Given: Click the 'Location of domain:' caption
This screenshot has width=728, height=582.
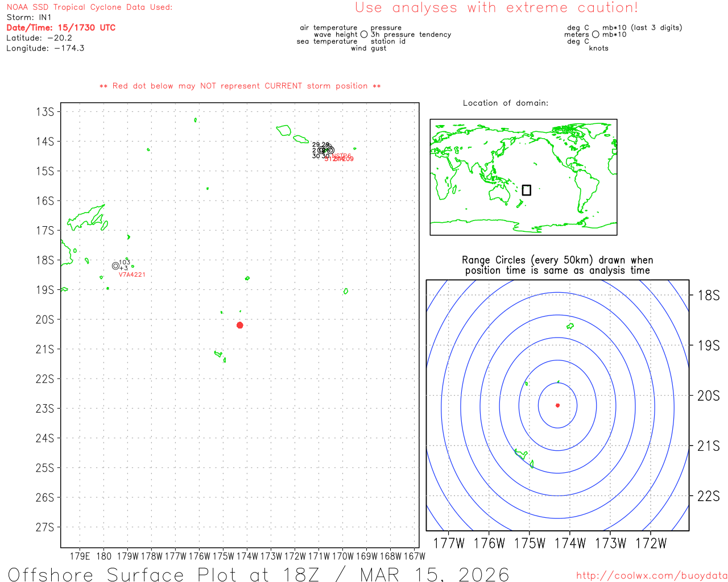Looking at the screenshot, I should click(x=506, y=103).
